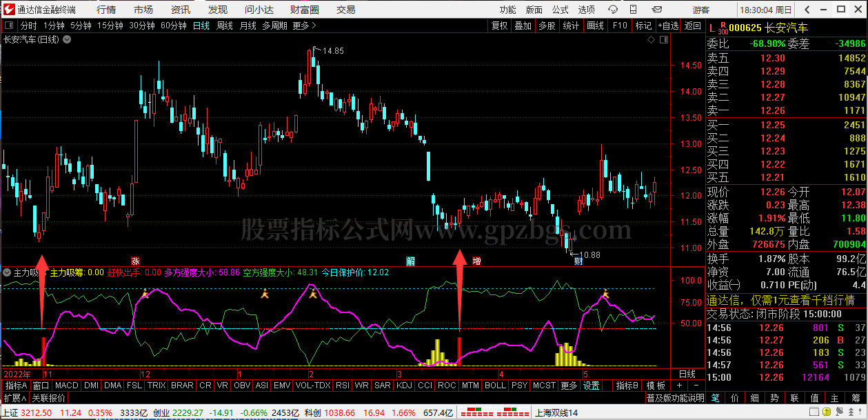Open the 设置 indicator settings

pyautogui.click(x=592, y=386)
